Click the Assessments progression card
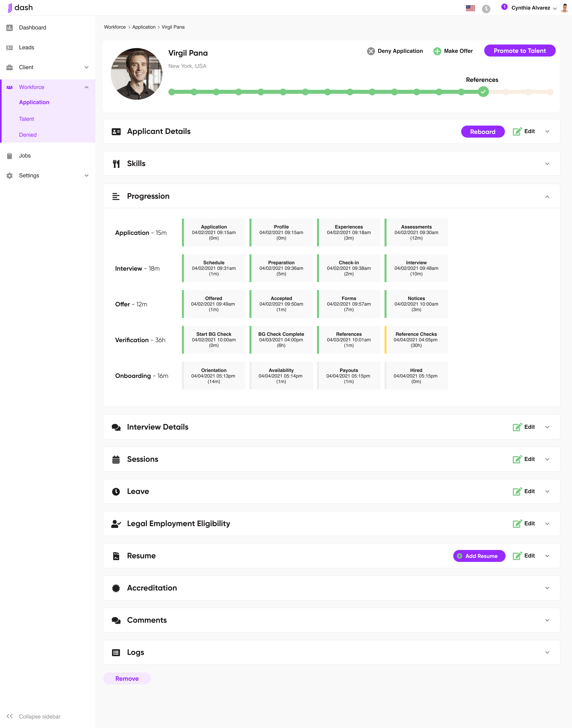 pos(416,232)
